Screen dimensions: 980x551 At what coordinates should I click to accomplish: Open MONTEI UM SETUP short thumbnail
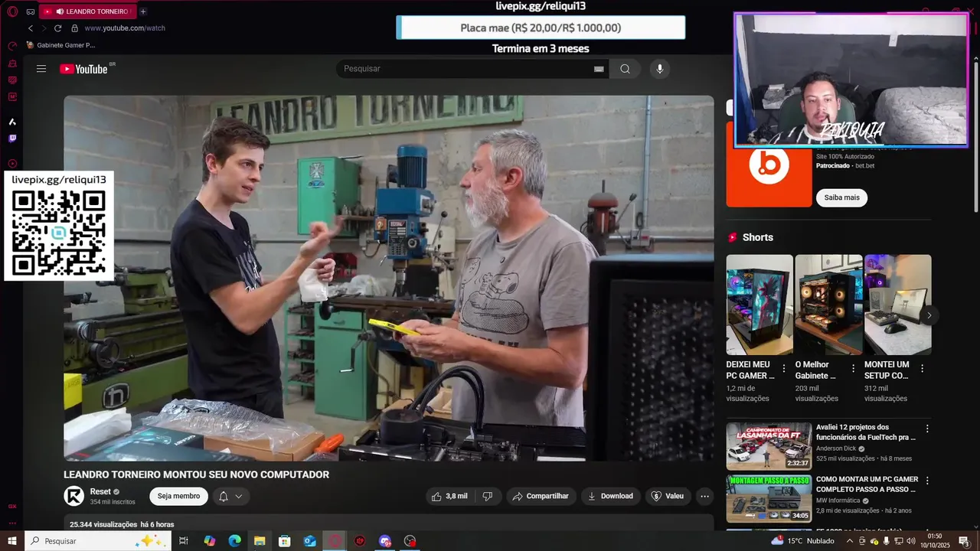point(897,305)
